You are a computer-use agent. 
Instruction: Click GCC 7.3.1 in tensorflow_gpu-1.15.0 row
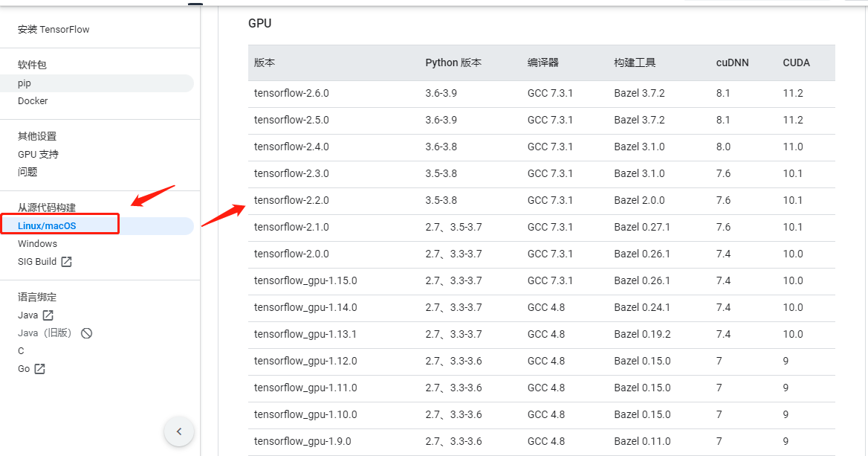[x=550, y=280]
